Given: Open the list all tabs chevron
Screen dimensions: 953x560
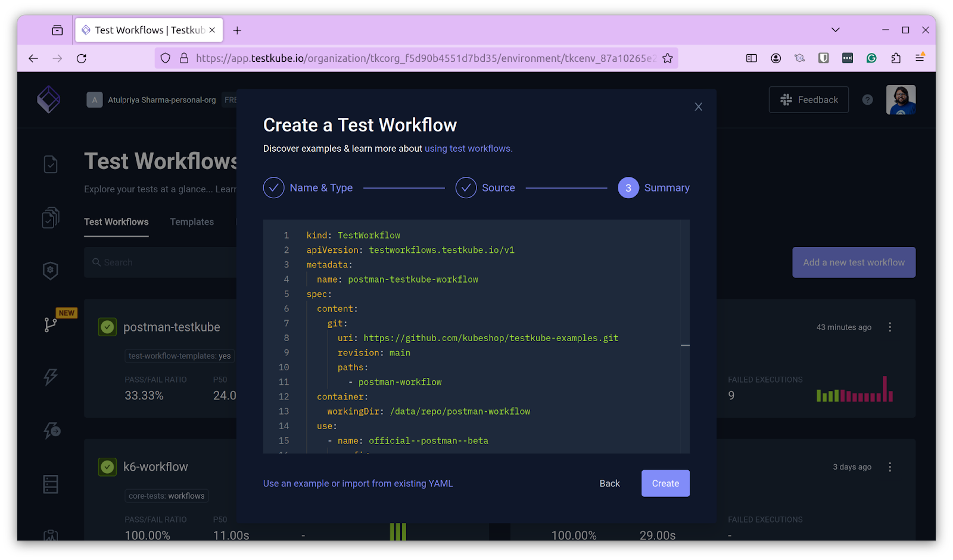Looking at the screenshot, I should (836, 30).
